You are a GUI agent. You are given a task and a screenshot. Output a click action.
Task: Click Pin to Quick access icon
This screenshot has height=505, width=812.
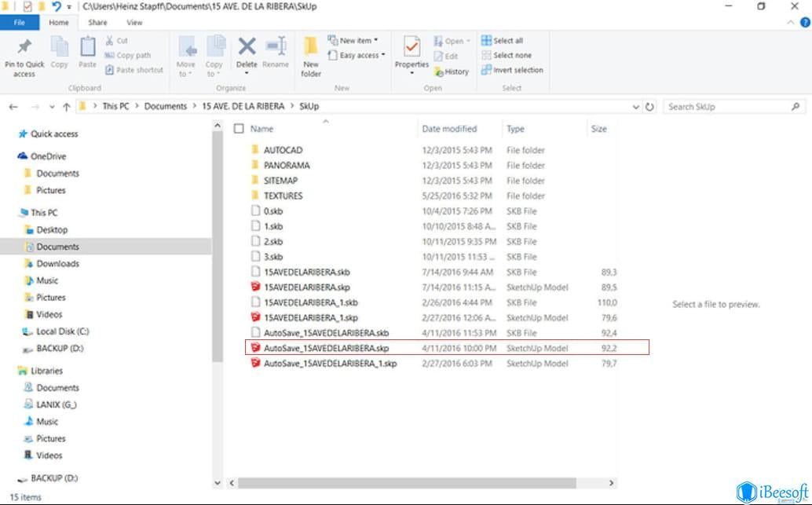tap(24, 46)
